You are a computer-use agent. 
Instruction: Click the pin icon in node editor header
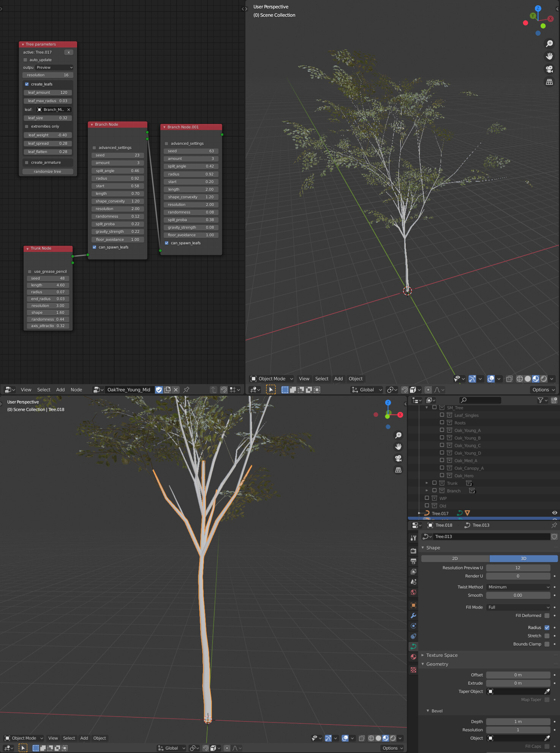pos(186,389)
